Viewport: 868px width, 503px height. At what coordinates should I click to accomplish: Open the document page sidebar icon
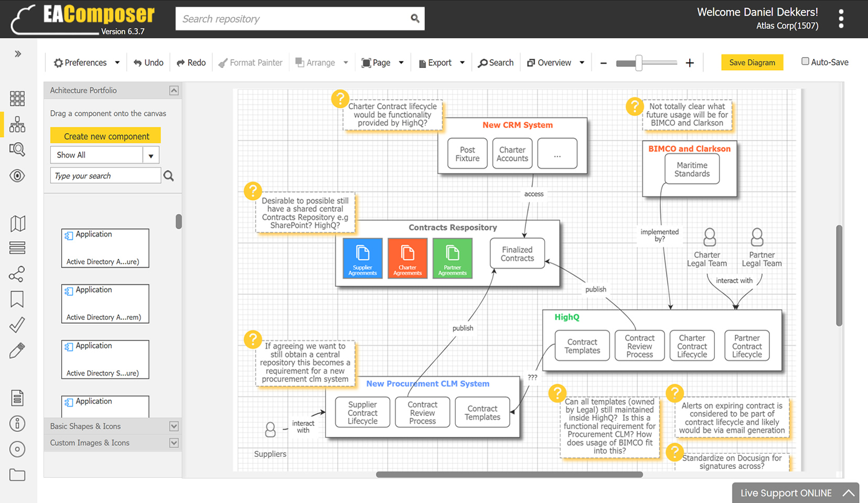point(17,398)
